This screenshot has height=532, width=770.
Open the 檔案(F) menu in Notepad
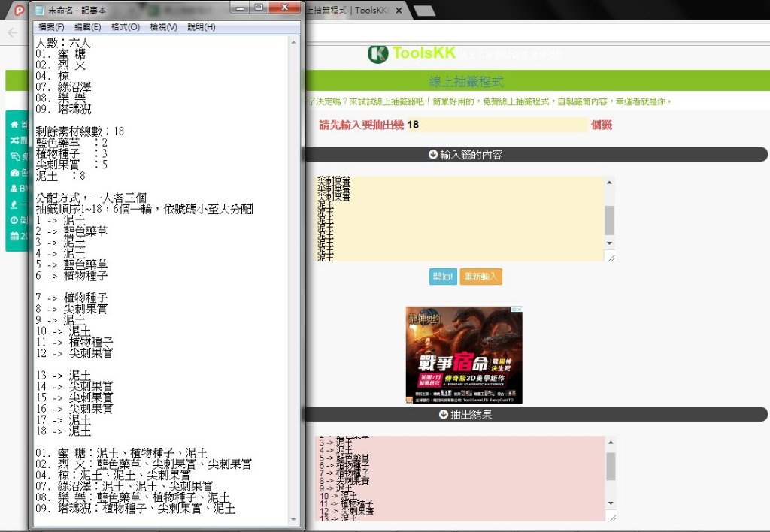[51, 26]
